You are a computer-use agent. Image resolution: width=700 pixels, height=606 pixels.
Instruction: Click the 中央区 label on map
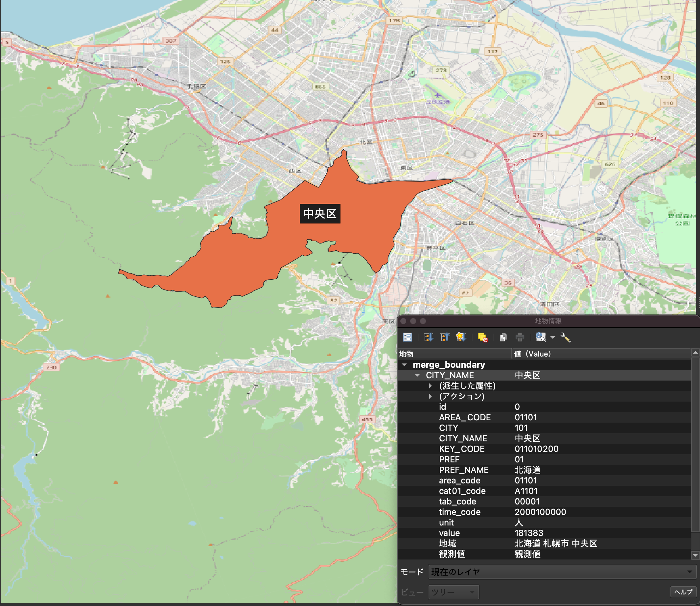pyautogui.click(x=320, y=213)
